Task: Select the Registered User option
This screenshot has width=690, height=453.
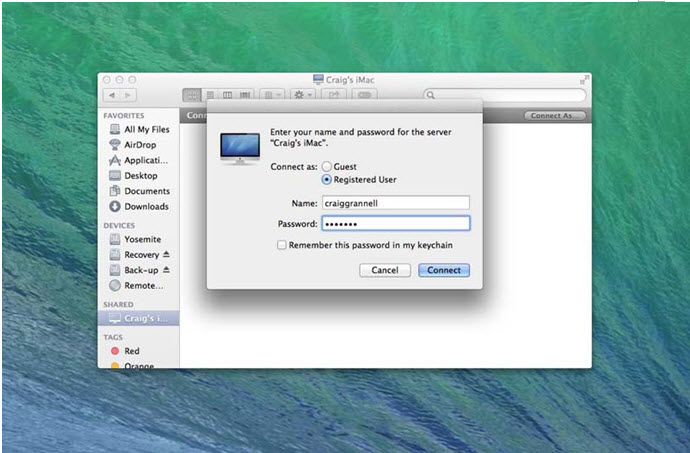Action: pyautogui.click(x=326, y=180)
